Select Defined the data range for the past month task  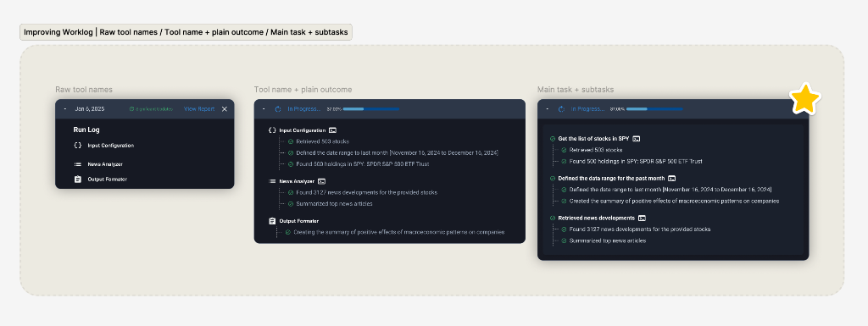pyautogui.click(x=611, y=179)
